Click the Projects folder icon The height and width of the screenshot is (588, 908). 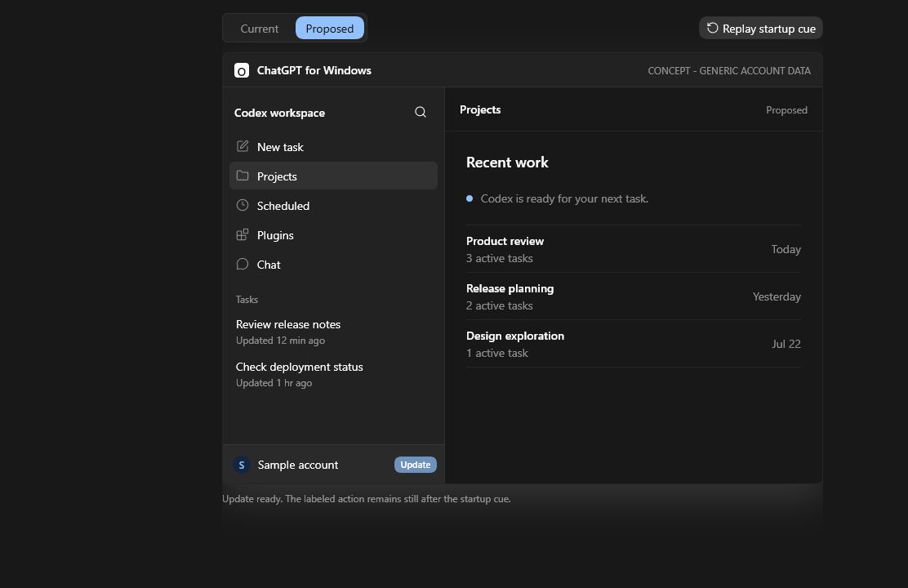tap(242, 176)
